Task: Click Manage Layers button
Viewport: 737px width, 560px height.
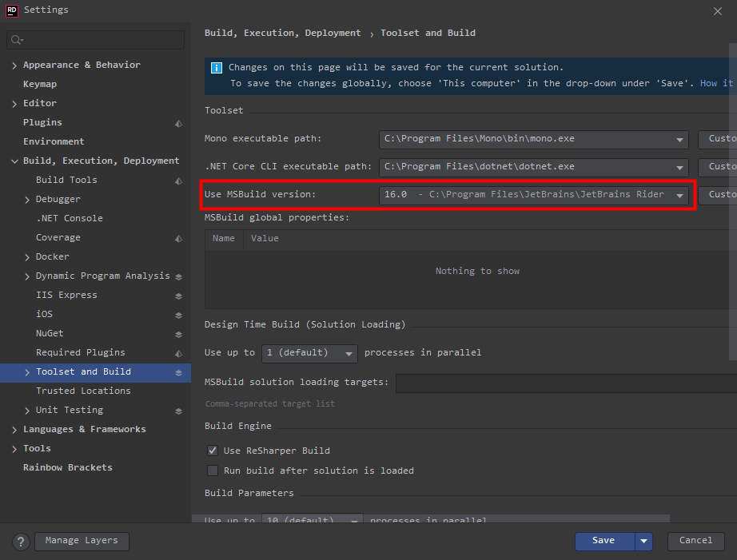Action: 82,541
